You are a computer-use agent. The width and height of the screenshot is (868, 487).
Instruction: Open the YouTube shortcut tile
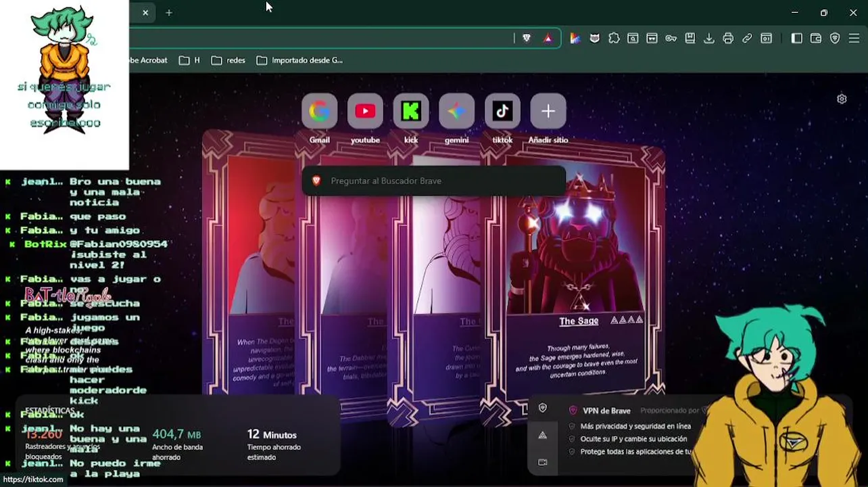tap(365, 112)
